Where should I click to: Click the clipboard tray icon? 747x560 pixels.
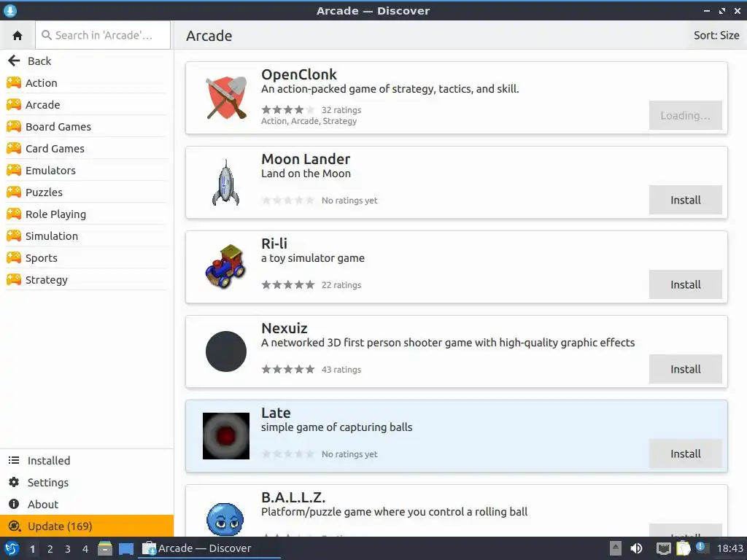(683, 548)
